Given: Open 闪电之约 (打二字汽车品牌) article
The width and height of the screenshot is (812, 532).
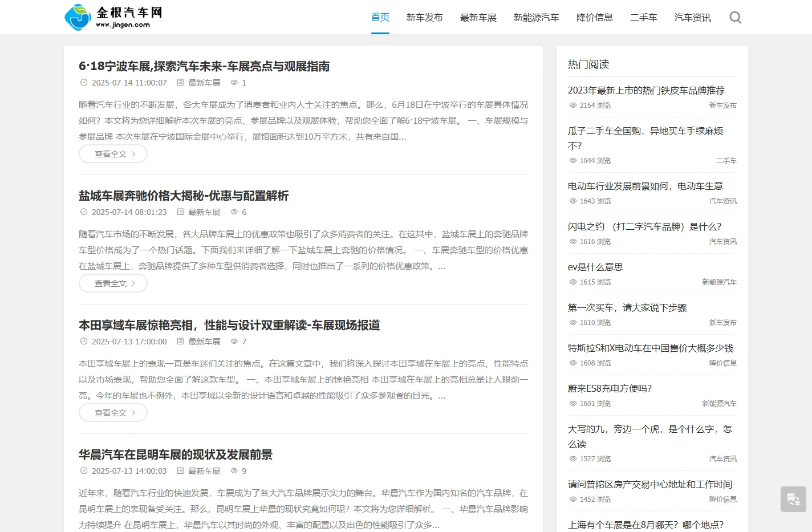Looking at the screenshot, I should [x=645, y=226].
